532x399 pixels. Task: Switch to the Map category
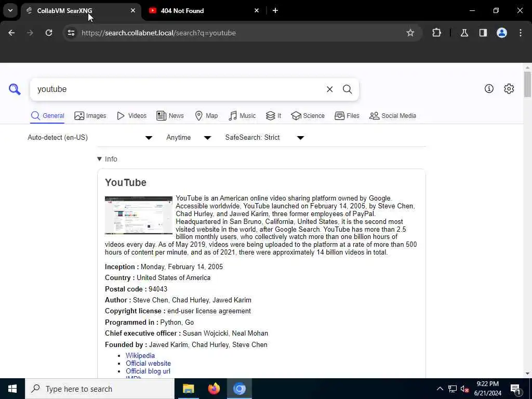coord(206,116)
